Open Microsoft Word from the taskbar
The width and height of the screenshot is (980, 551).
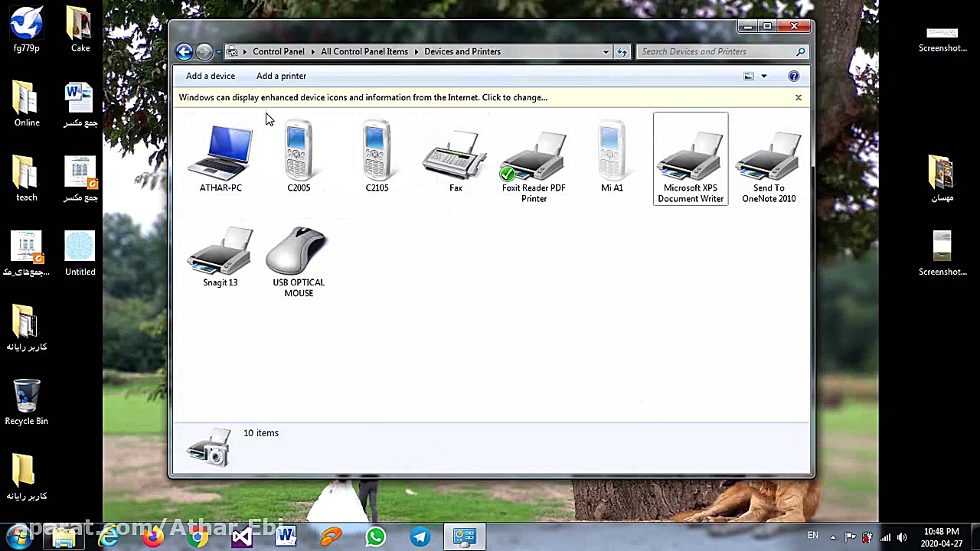(286, 537)
